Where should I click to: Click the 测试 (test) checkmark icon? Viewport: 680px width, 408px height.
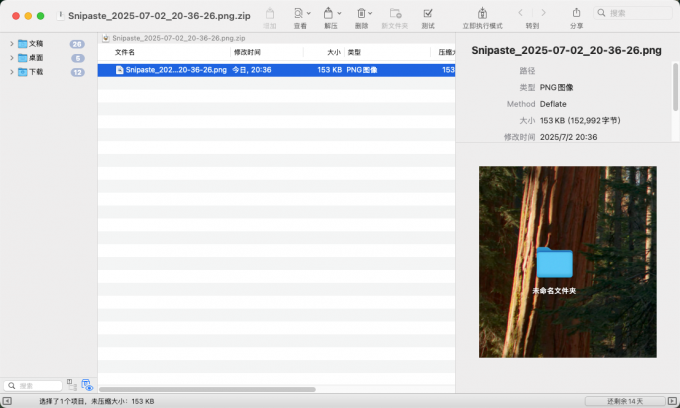pos(428,13)
